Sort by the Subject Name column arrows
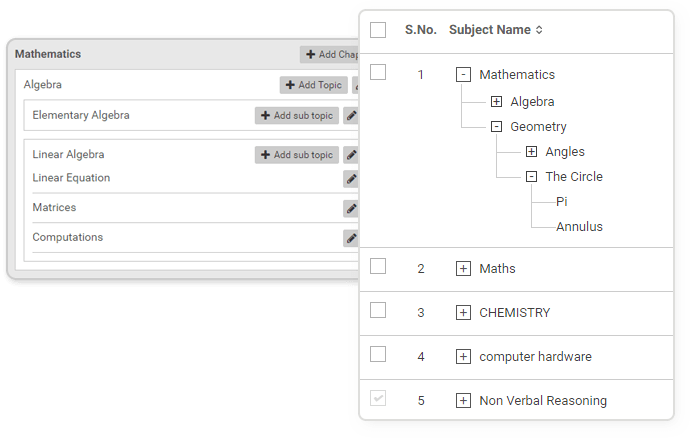This screenshot has height=438, width=690. point(539,30)
